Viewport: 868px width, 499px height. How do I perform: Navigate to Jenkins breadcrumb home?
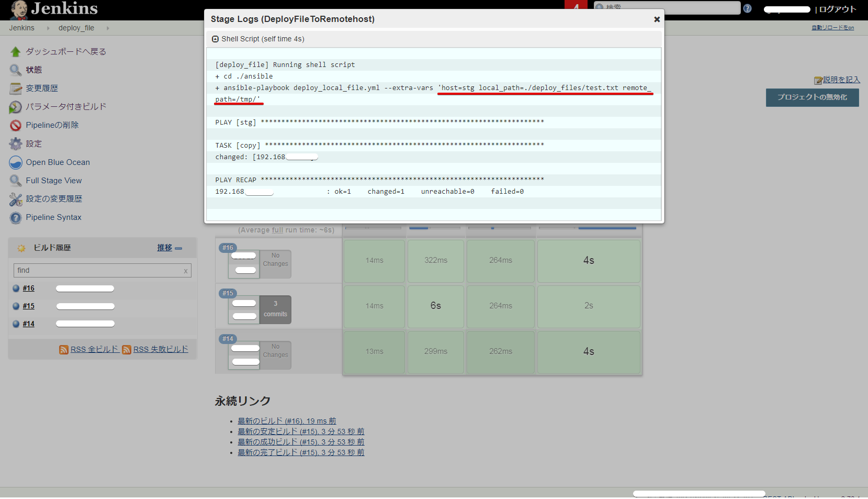click(21, 27)
